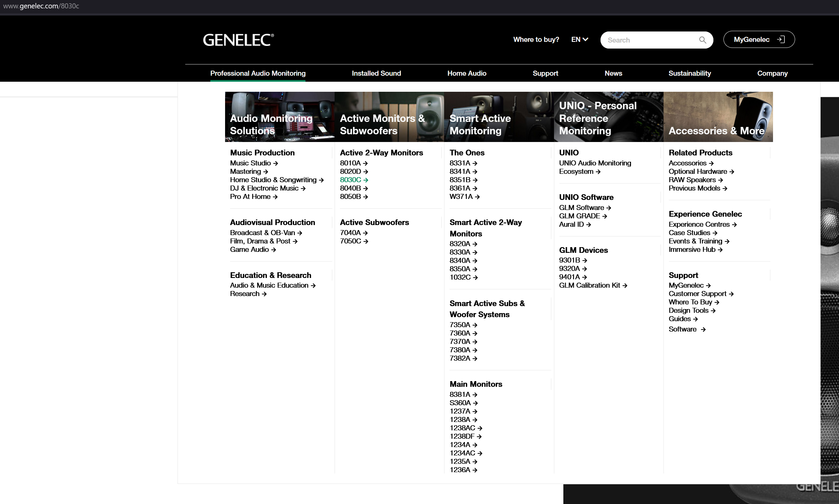Screen dimensions: 839x504
Task: Open the Case Studies link
Action: [693, 233]
